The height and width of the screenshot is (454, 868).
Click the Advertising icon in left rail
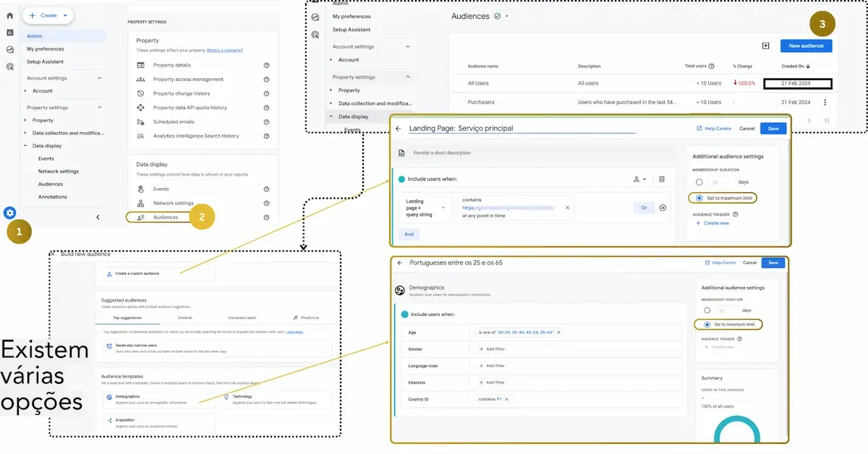coord(10,67)
